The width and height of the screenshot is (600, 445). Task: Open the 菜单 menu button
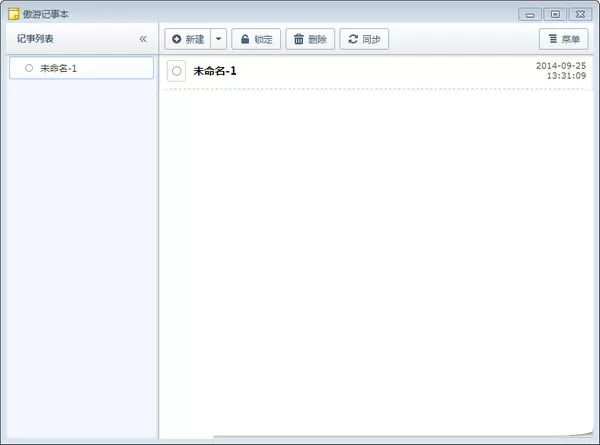coord(564,39)
